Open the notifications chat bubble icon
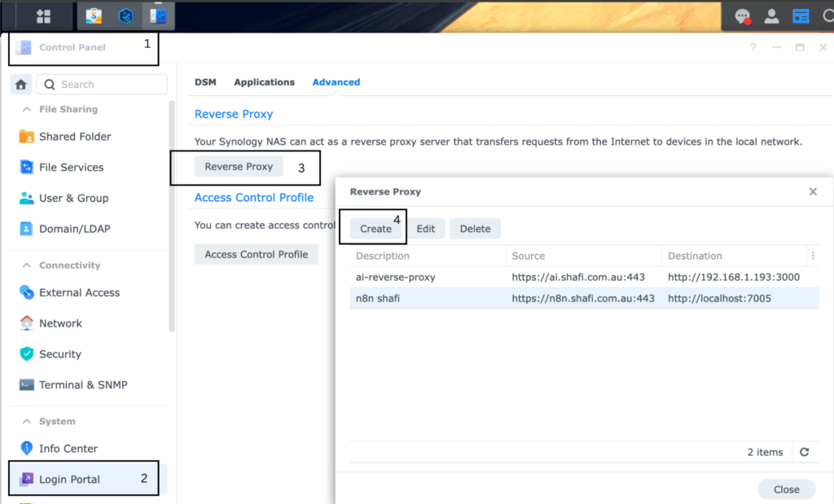Screen dimensions: 834x504 (x=742, y=16)
